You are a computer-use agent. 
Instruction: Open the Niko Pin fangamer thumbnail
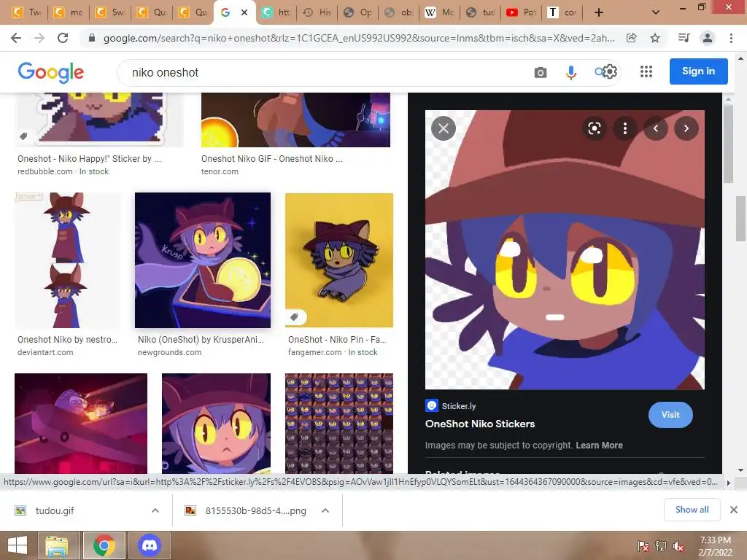click(x=339, y=260)
